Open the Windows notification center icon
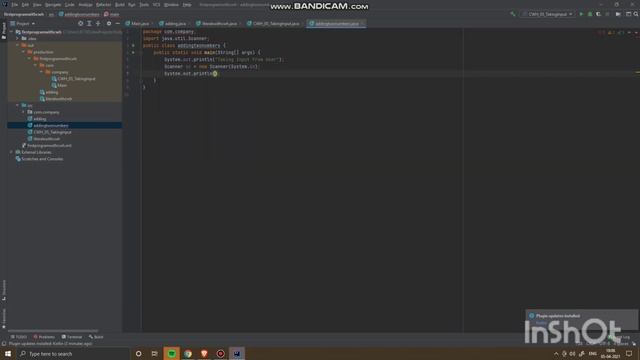 tap(629, 353)
